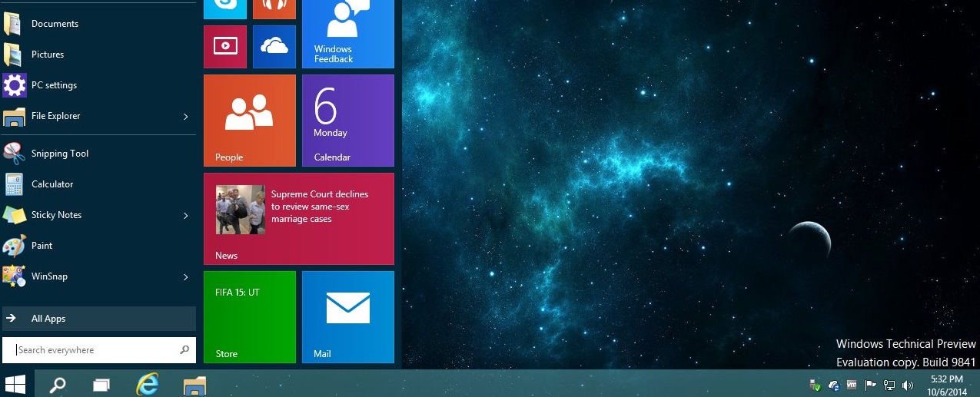Click the Windows Start button
This screenshot has height=397, width=980.
(x=15, y=384)
